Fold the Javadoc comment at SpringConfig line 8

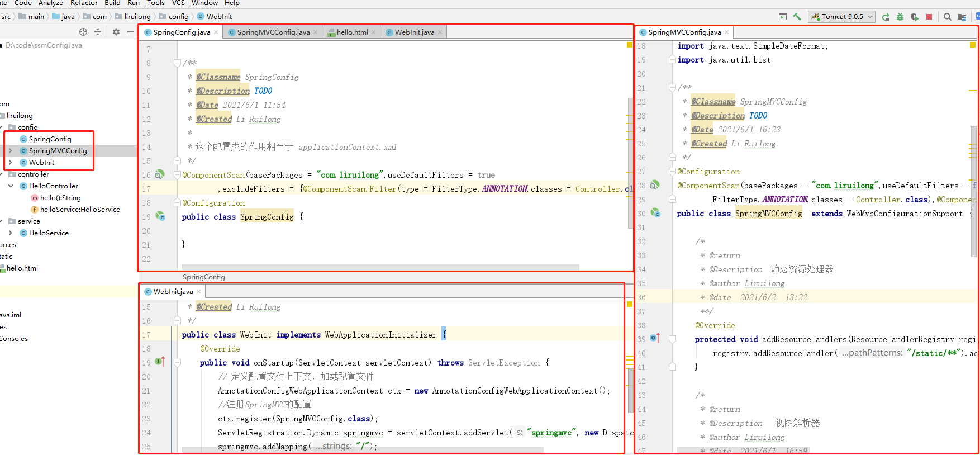pyautogui.click(x=177, y=63)
